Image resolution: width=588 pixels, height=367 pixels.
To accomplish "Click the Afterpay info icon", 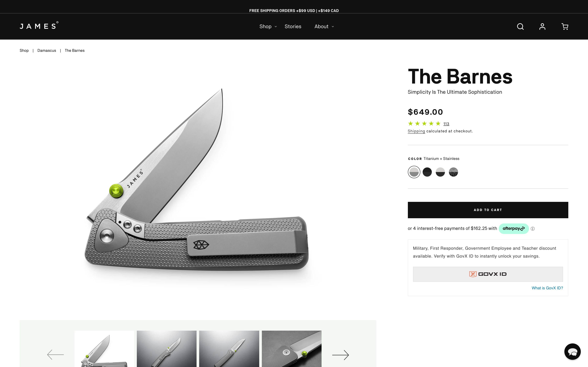I will (533, 229).
